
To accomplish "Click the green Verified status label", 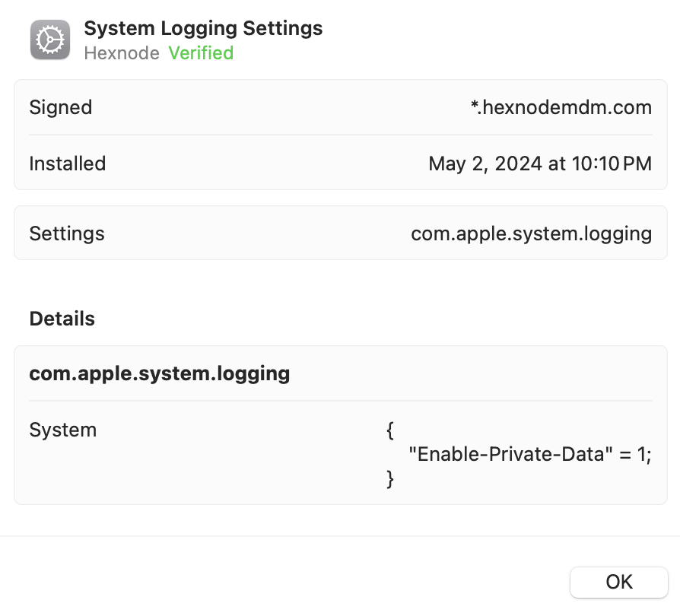I will click(201, 53).
